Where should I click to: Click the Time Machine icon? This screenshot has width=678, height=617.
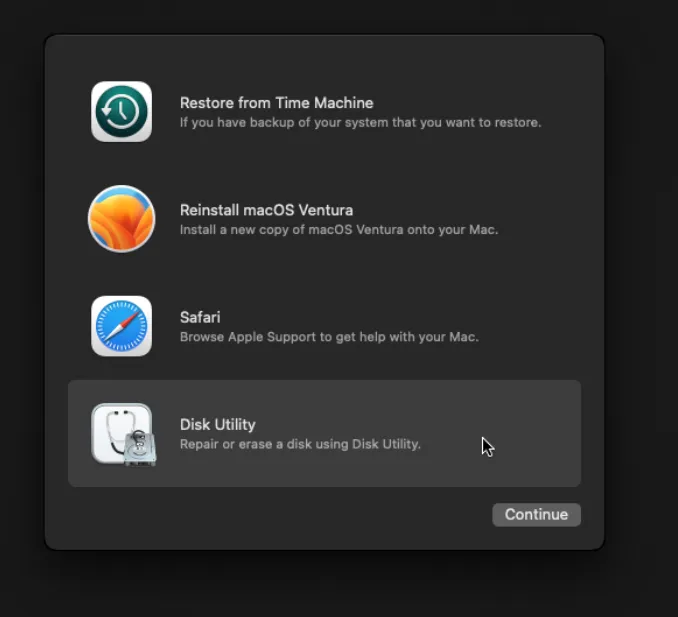coord(122,112)
